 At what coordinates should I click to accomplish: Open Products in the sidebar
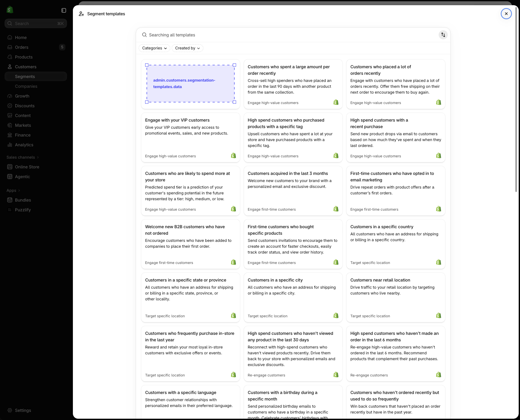(x=36, y=57)
